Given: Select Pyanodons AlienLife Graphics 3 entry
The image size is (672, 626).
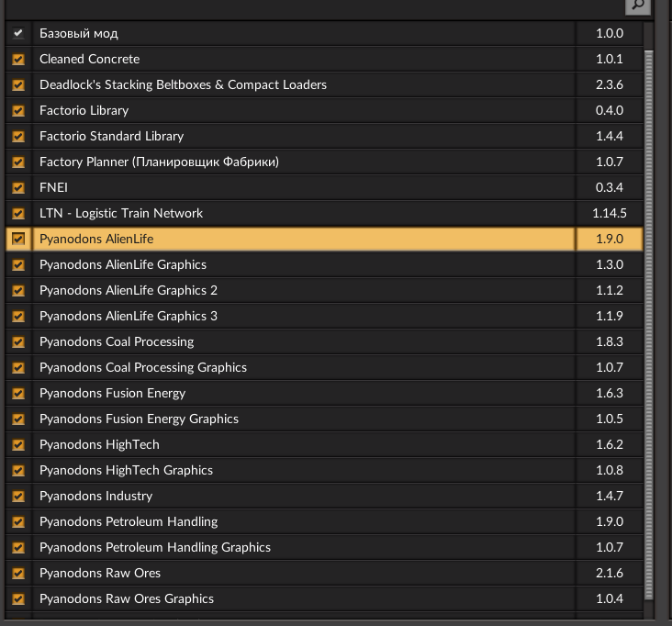Looking at the screenshot, I should point(129,316).
